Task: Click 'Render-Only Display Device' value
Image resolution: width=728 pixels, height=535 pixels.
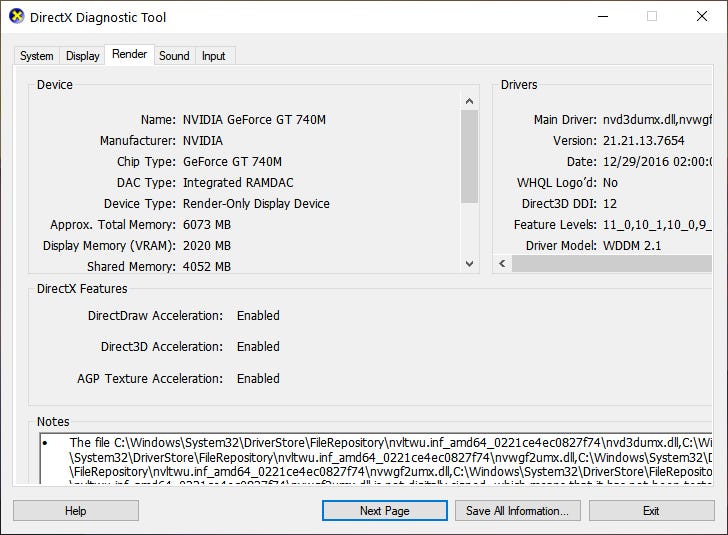Action: [256, 203]
